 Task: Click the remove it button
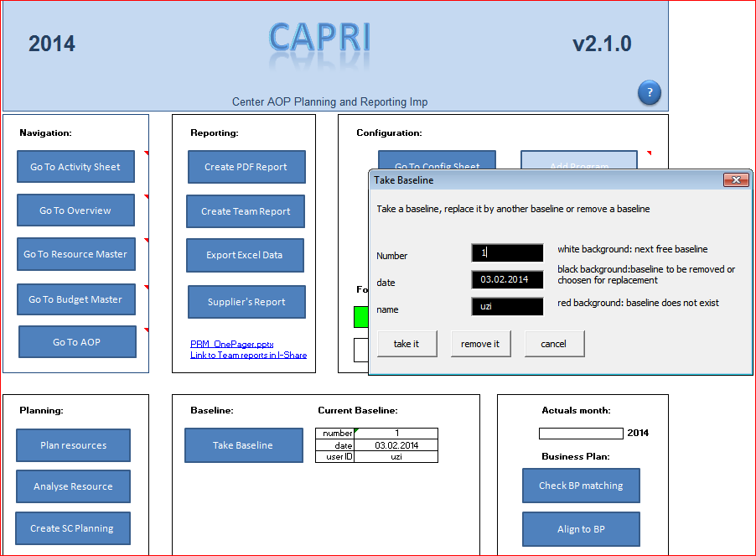[481, 344]
